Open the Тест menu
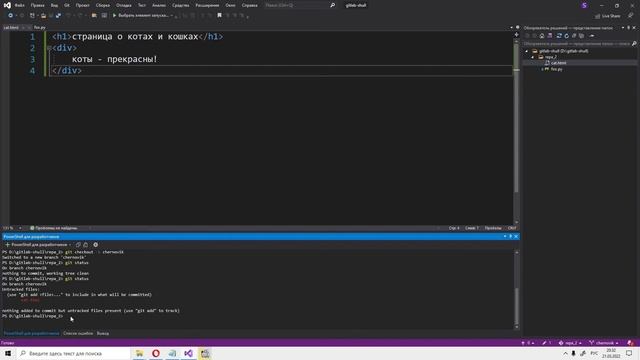The height and width of the screenshot is (360, 640). [x=141, y=5]
